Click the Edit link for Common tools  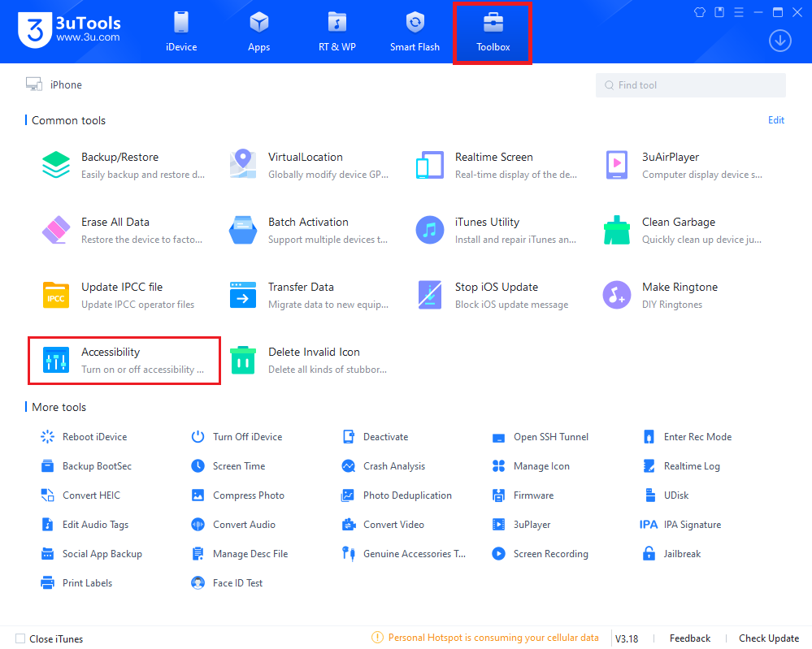point(775,120)
